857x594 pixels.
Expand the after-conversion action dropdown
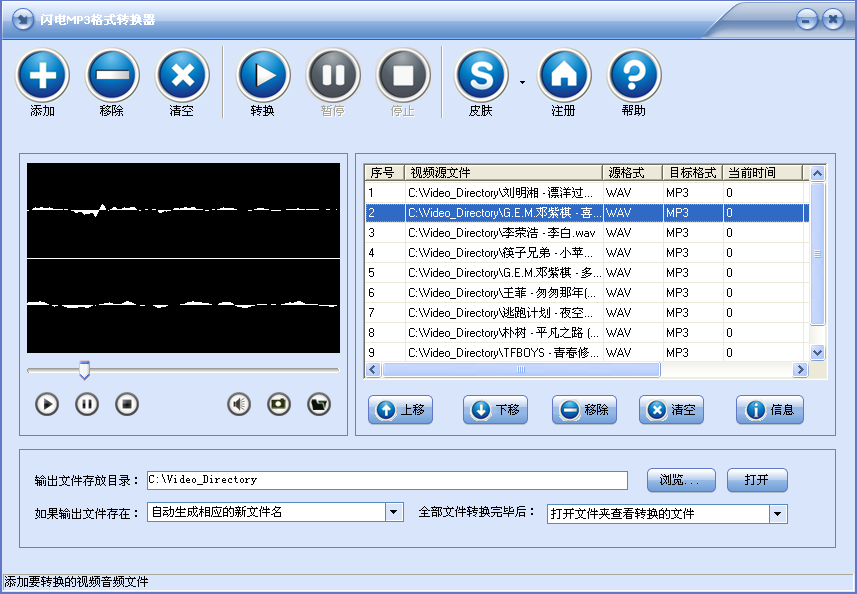[777, 514]
